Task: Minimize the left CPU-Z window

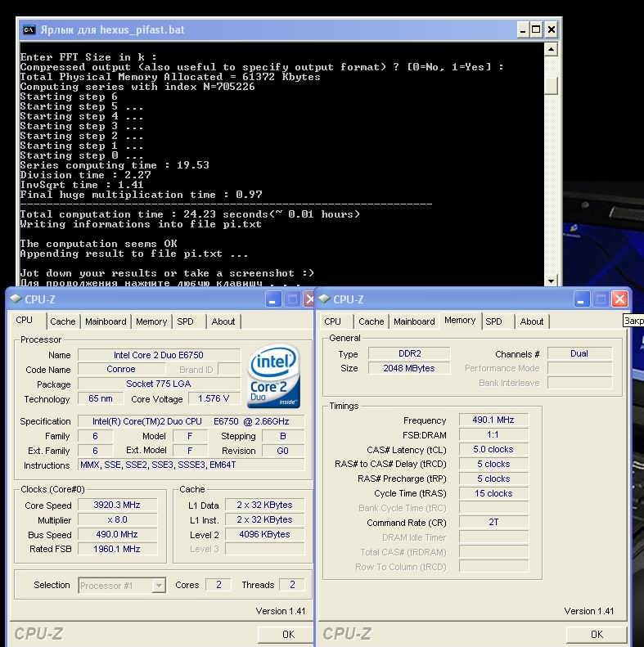Action: coord(272,299)
